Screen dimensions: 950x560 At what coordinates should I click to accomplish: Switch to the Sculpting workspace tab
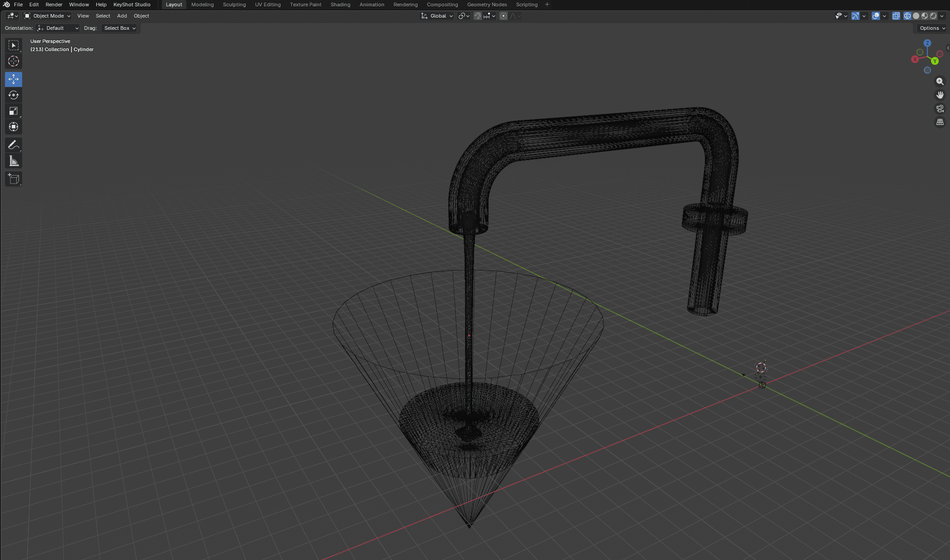pos(234,5)
